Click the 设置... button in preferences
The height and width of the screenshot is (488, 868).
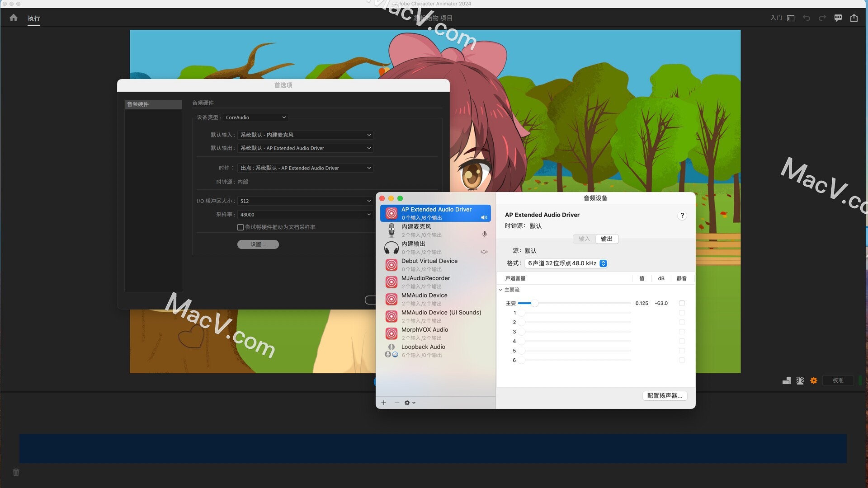[258, 244]
